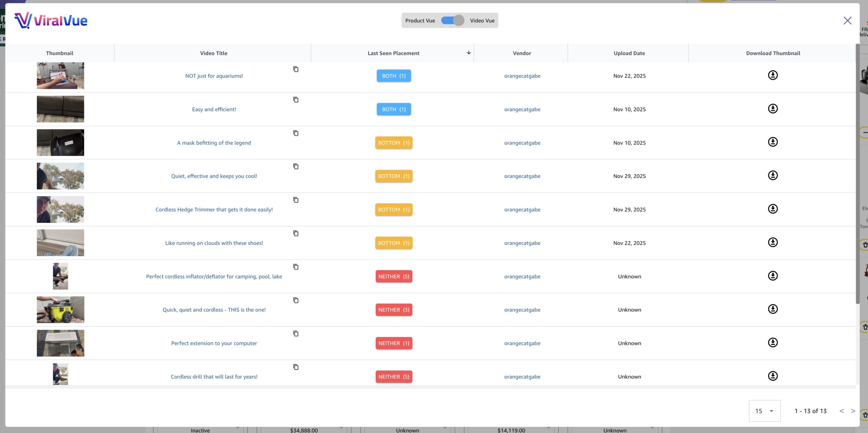Screen dimensions: 868x433
Task: Download thumbnail of Quick, quiet and cordless video
Action: (772, 309)
